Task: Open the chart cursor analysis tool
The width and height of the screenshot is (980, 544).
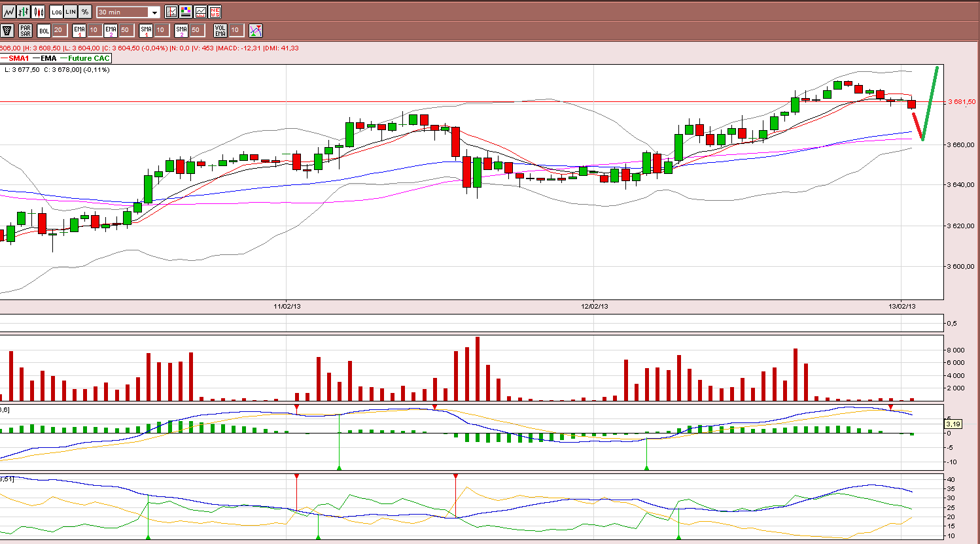Action: pyautogui.click(x=171, y=12)
